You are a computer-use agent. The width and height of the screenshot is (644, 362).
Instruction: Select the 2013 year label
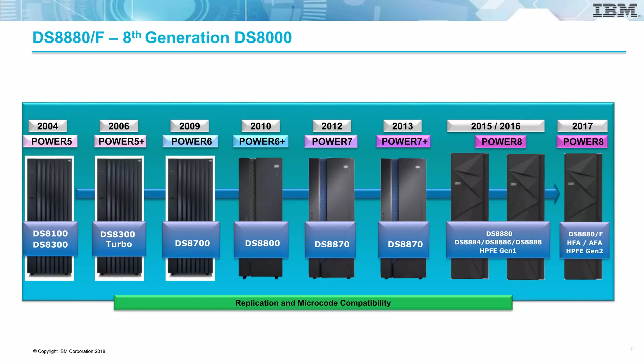(402, 126)
